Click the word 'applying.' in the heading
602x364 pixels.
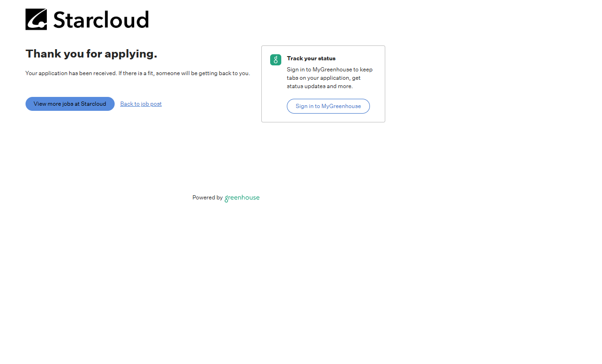click(131, 54)
